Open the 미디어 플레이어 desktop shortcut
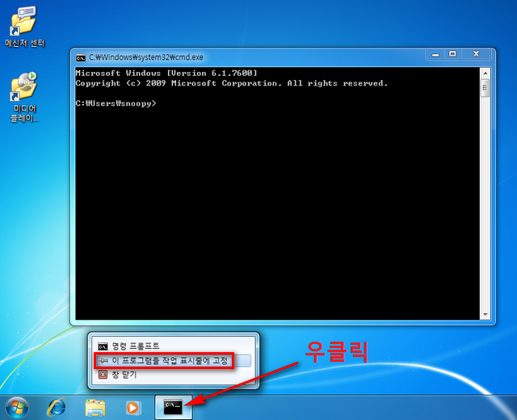 click(x=24, y=97)
